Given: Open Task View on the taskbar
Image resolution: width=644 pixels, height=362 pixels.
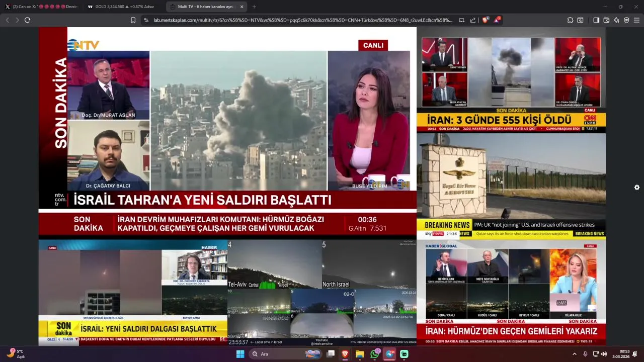Looking at the screenshot, I should coord(331,354).
